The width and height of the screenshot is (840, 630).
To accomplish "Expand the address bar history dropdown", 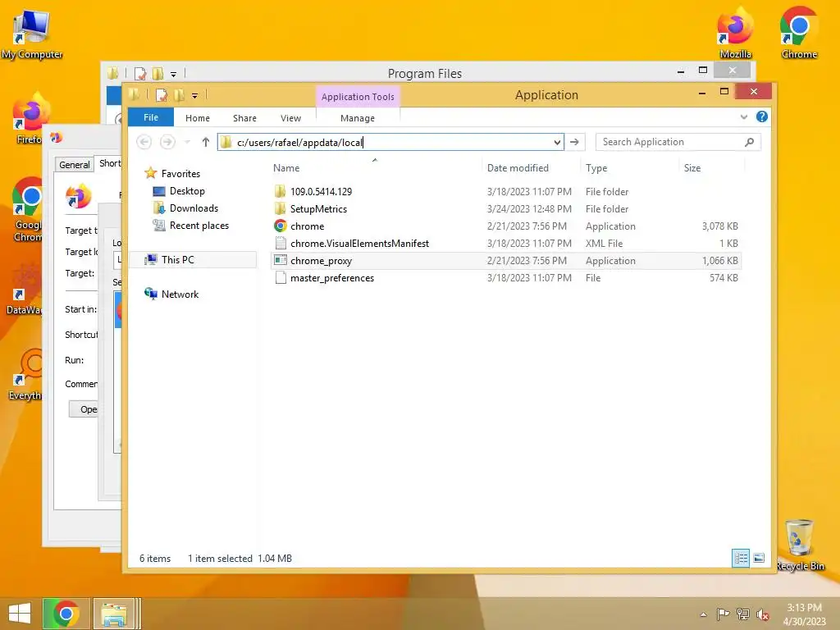I will point(557,142).
